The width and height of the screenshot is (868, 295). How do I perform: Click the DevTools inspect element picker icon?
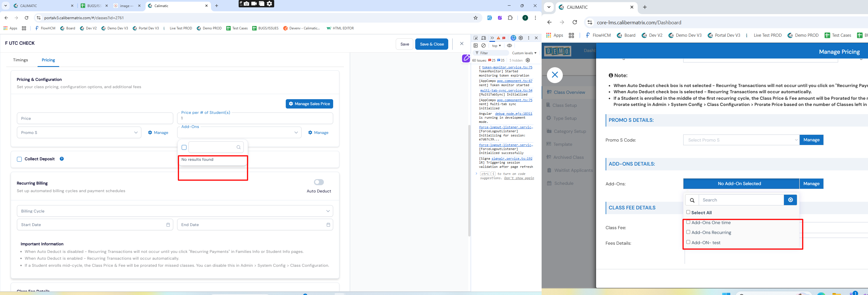475,38
